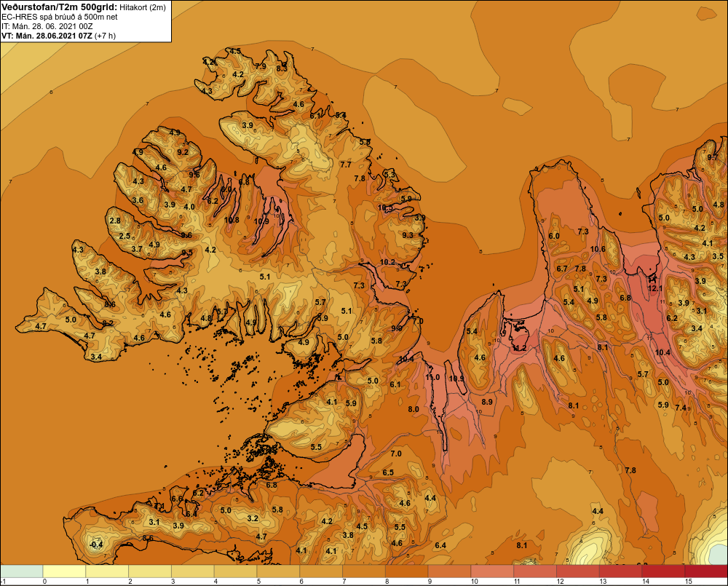Click the 12.1 temperature reading

(655, 288)
